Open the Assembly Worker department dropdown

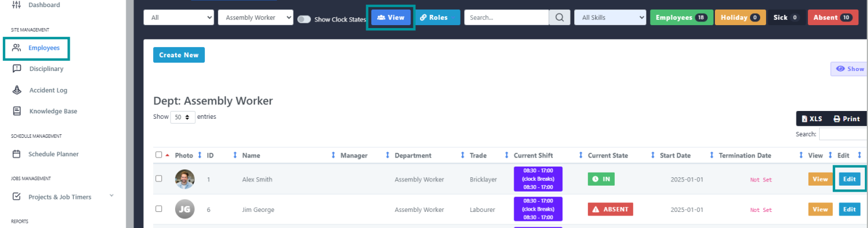[256, 18]
